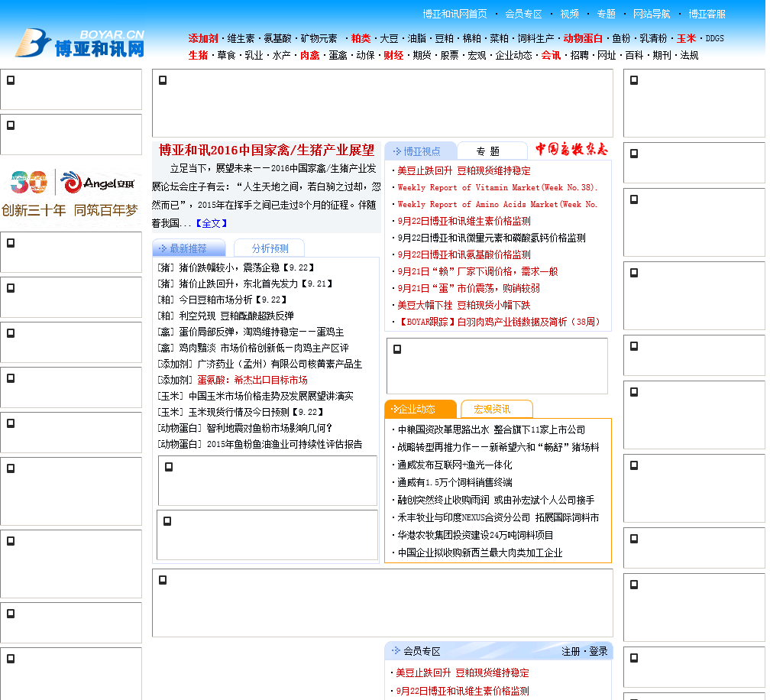770x700 pixels.
Task: Switch to the 分析预测 tab
Action: (270, 248)
